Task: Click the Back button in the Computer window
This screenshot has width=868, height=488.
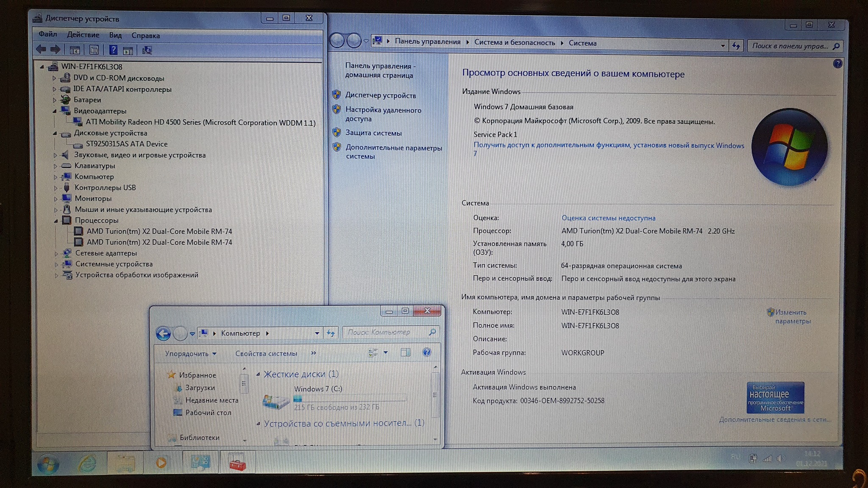Action: [x=163, y=333]
